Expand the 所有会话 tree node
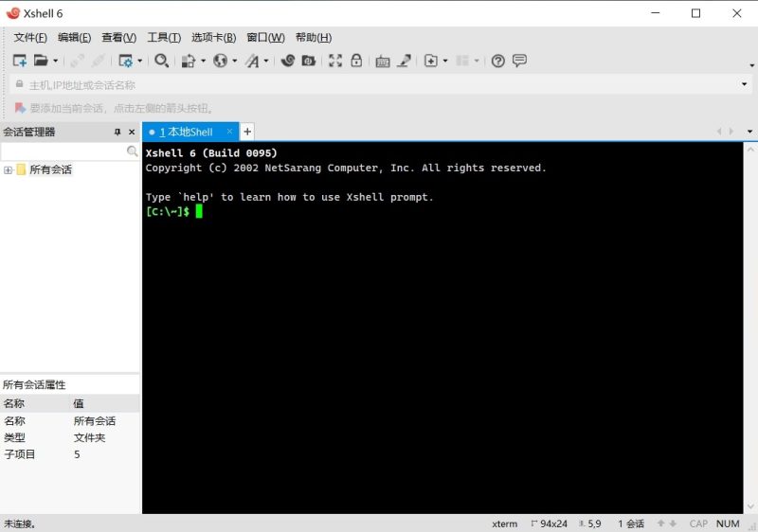 tap(8, 170)
